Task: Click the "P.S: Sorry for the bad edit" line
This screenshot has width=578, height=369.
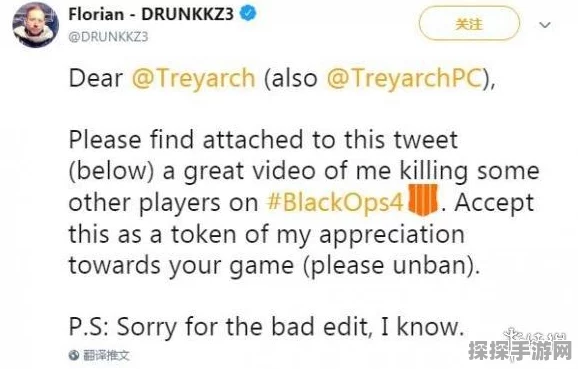Action: click(266, 327)
